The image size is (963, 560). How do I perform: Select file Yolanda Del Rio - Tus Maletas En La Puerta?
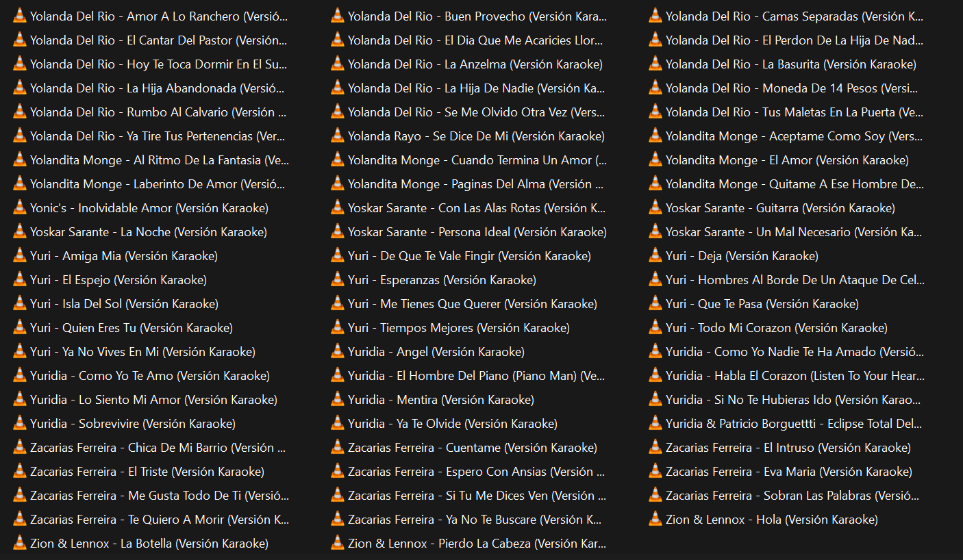coord(786,112)
